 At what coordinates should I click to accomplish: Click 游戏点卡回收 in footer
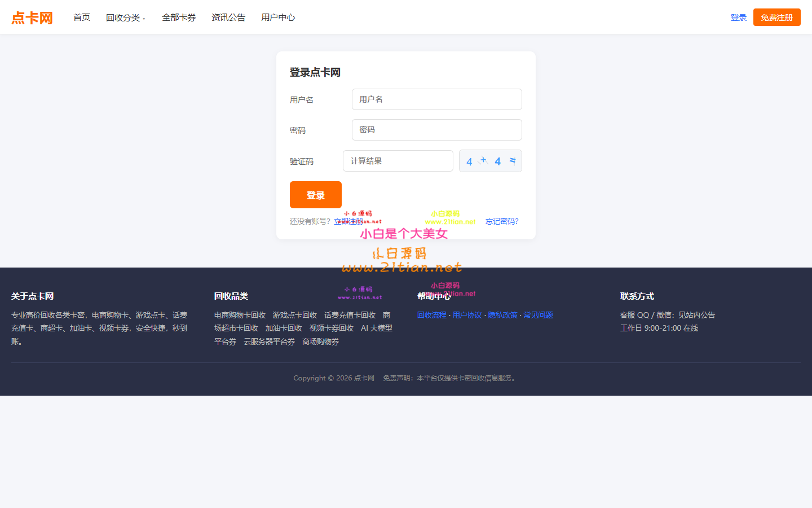[295, 315]
